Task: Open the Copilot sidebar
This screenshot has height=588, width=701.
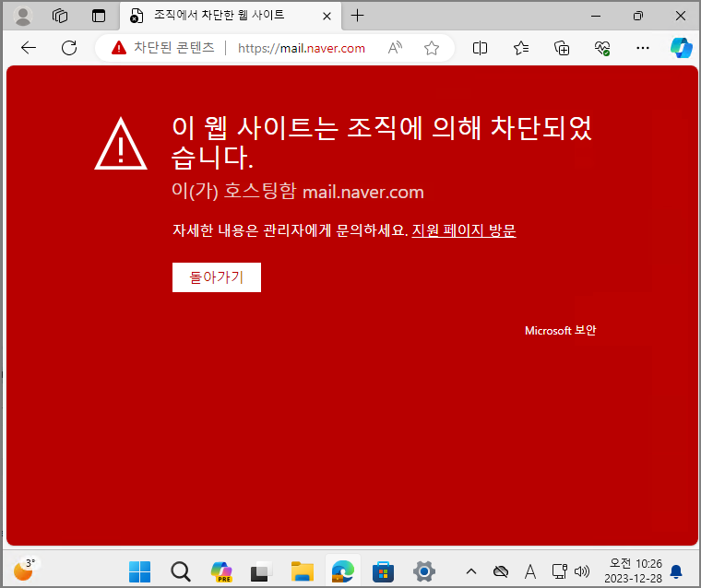Action: pos(682,48)
